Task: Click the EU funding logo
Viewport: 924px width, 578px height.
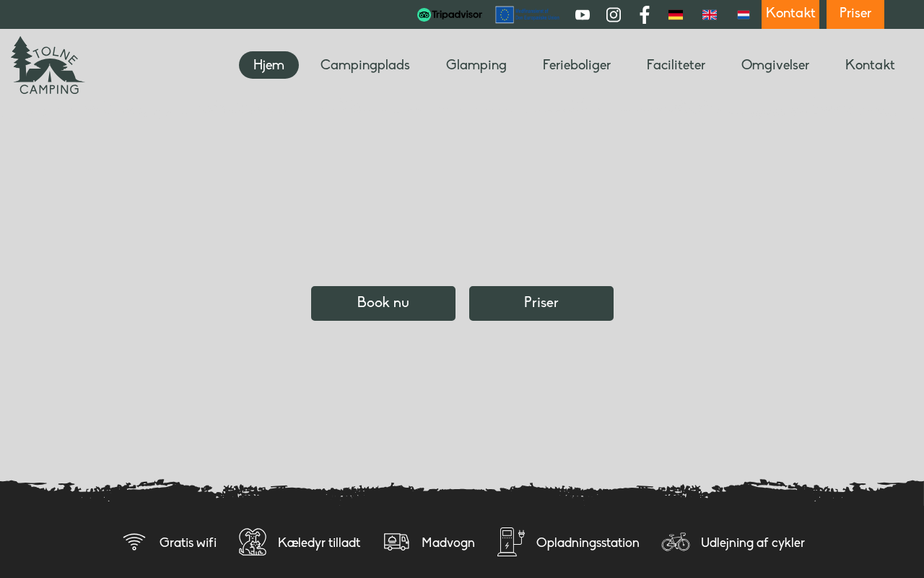Action: (x=528, y=14)
